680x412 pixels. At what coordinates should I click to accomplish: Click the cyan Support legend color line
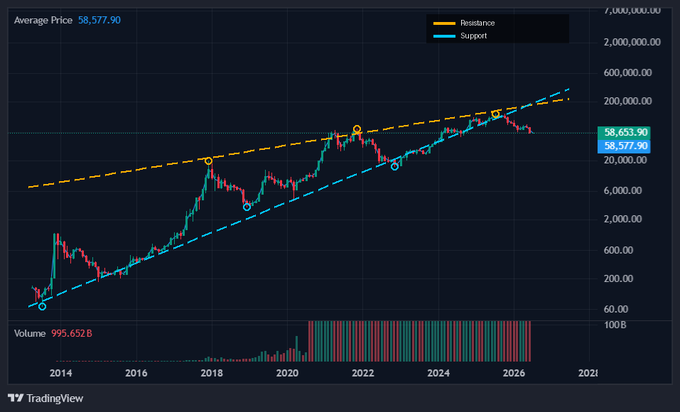click(x=445, y=36)
